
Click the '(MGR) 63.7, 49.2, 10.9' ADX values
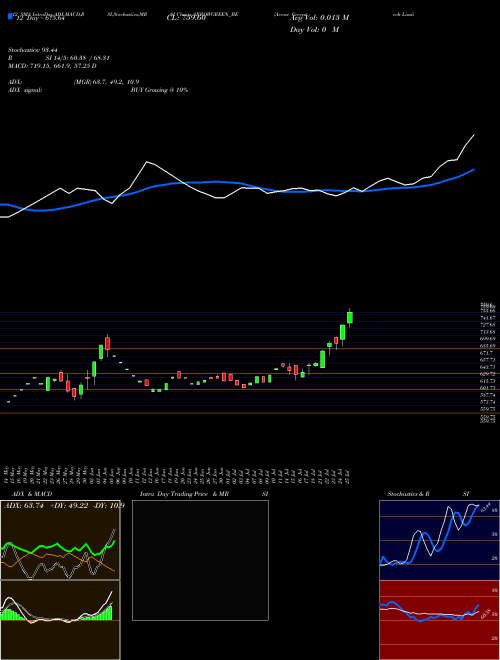[106, 82]
